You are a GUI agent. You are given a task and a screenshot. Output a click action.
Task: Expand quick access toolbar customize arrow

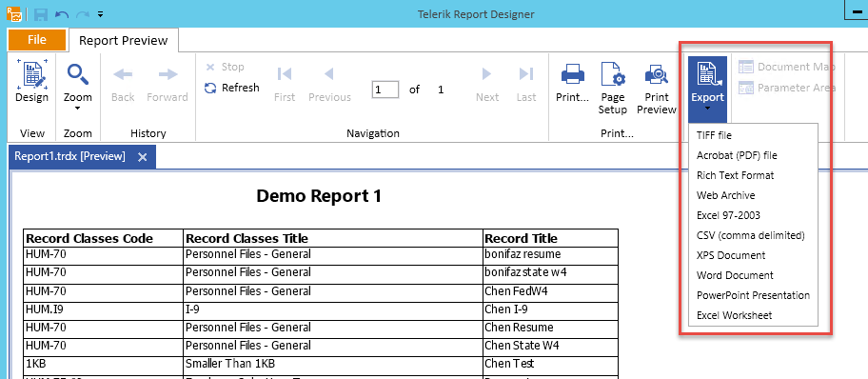(x=100, y=14)
